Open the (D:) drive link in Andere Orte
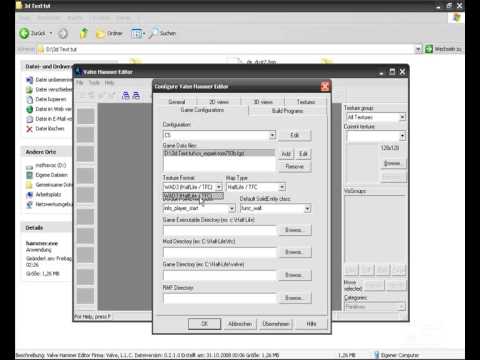The width and height of the screenshot is (480, 360). coord(47,165)
